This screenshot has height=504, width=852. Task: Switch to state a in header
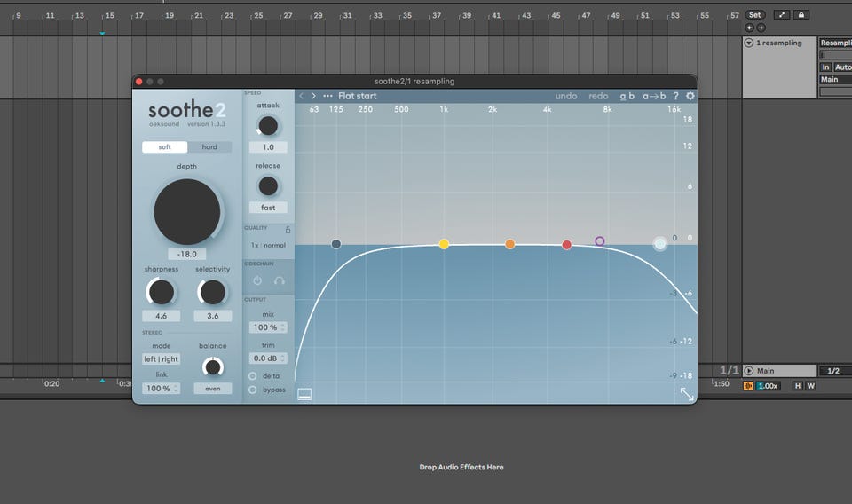pos(623,96)
